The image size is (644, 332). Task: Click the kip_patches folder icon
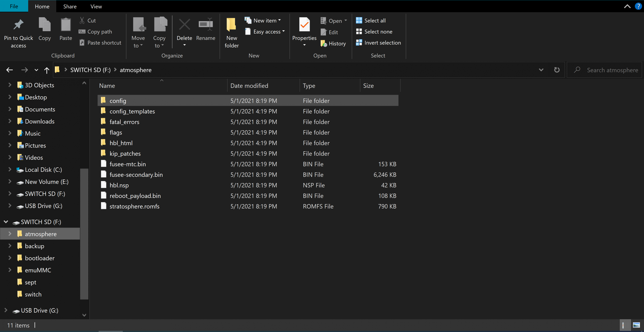[x=103, y=153]
